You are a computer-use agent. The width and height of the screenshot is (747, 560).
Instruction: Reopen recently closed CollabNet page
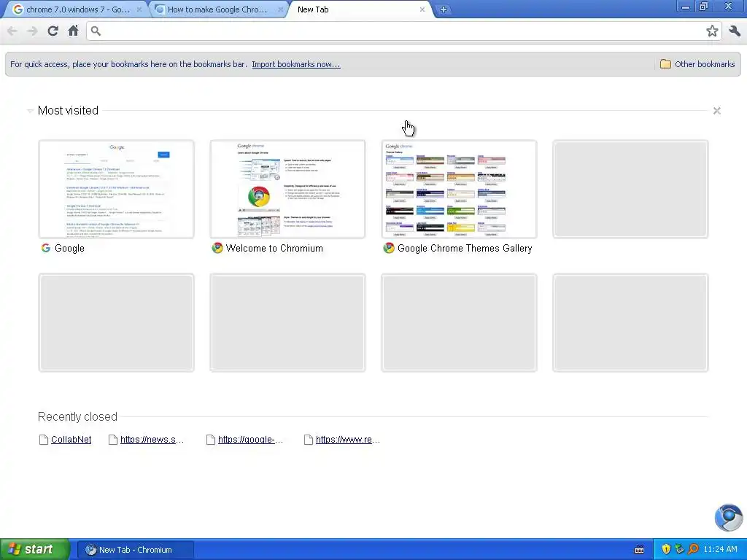coord(71,440)
